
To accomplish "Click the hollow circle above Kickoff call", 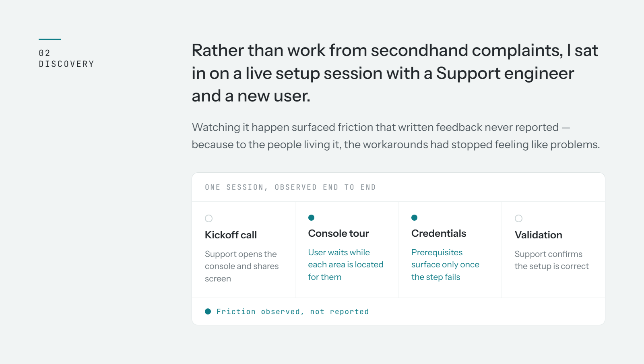I will coord(208,218).
